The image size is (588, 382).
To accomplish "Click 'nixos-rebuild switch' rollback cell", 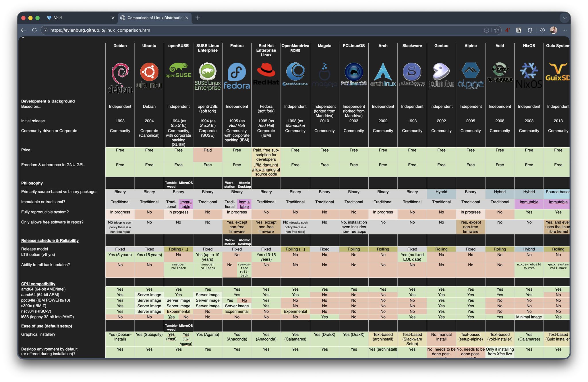I will point(529,269).
